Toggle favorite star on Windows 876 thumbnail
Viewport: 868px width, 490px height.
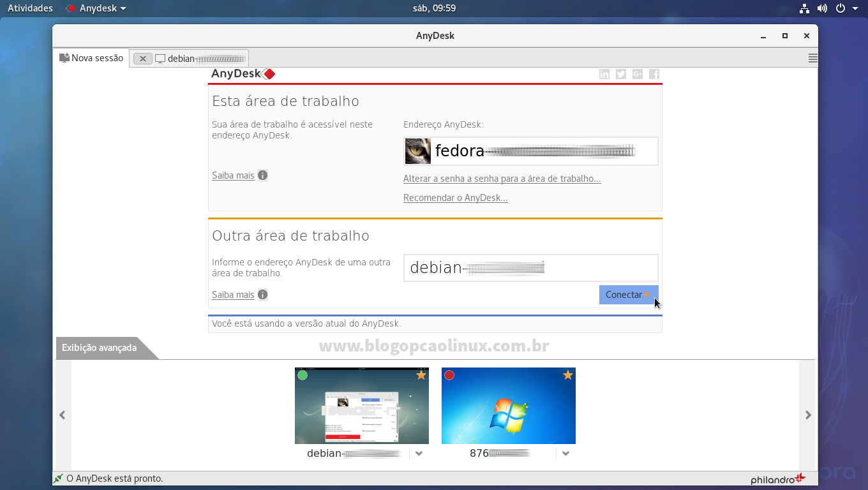568,375
